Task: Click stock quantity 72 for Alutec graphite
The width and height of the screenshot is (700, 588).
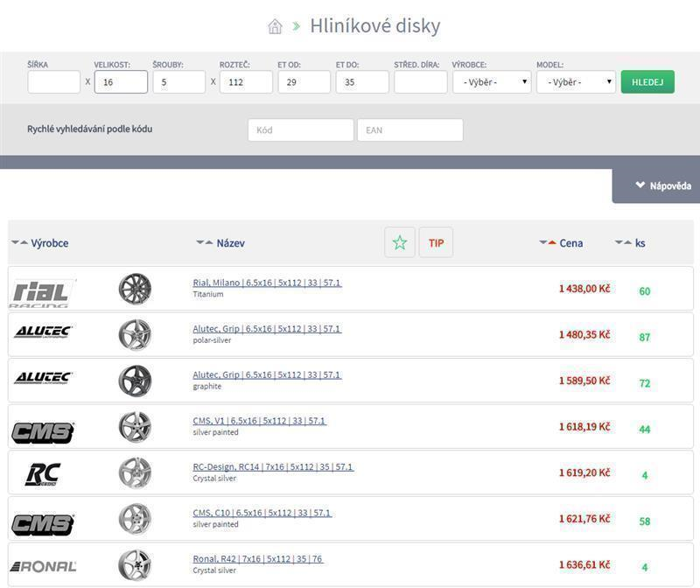Action: pyautogui.click(x=645, y=383)
